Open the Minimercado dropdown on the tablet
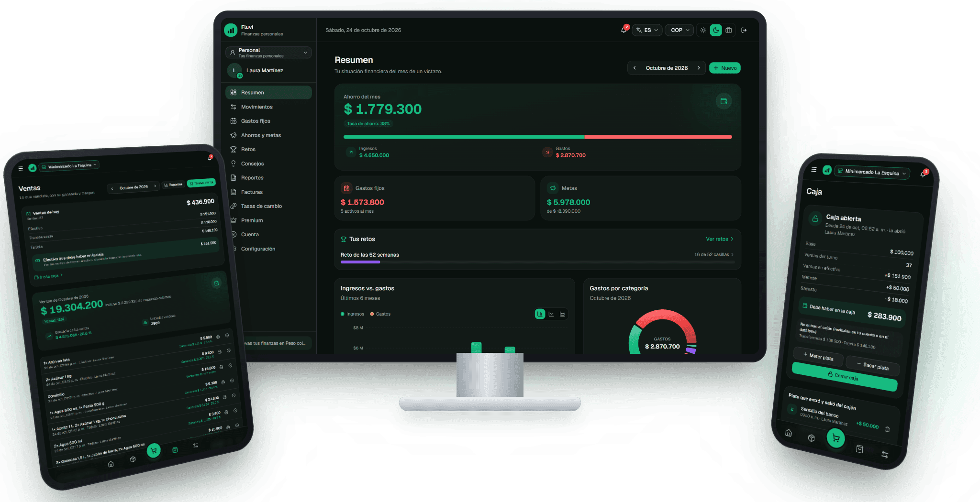 click(x=69, y=166)
